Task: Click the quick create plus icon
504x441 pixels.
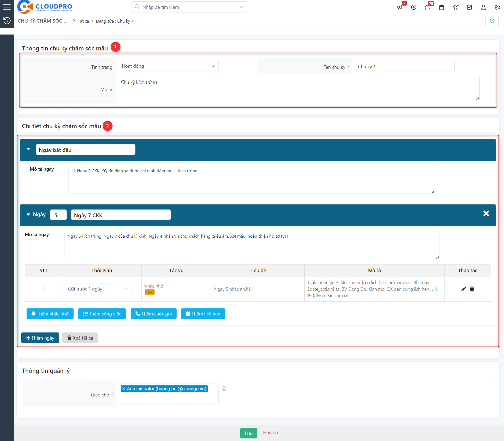Action: (414, 7)
